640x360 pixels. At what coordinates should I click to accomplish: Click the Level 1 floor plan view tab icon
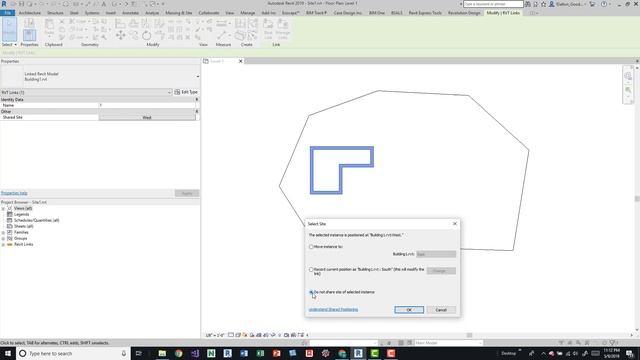coord(206,61)
